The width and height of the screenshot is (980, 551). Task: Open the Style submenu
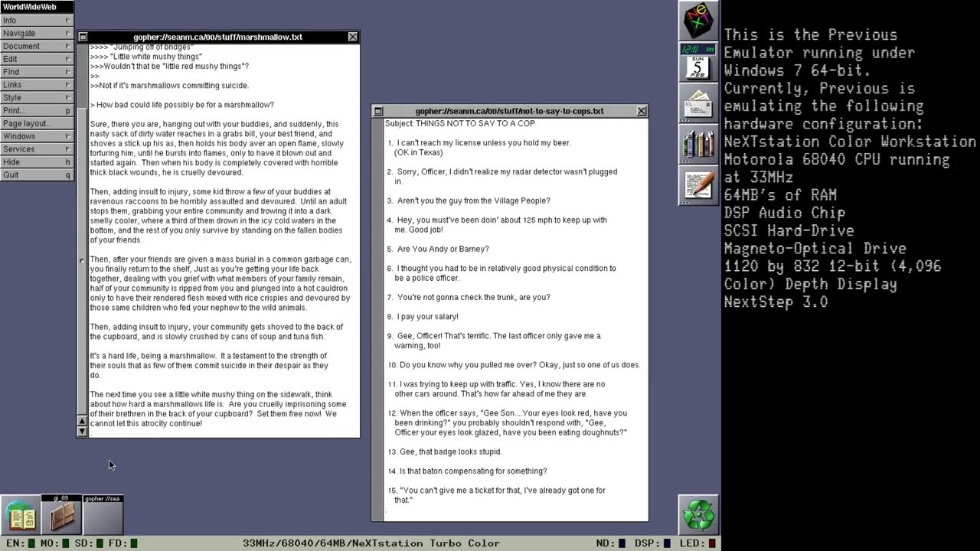pyautogui.click(x=37, y=98)
